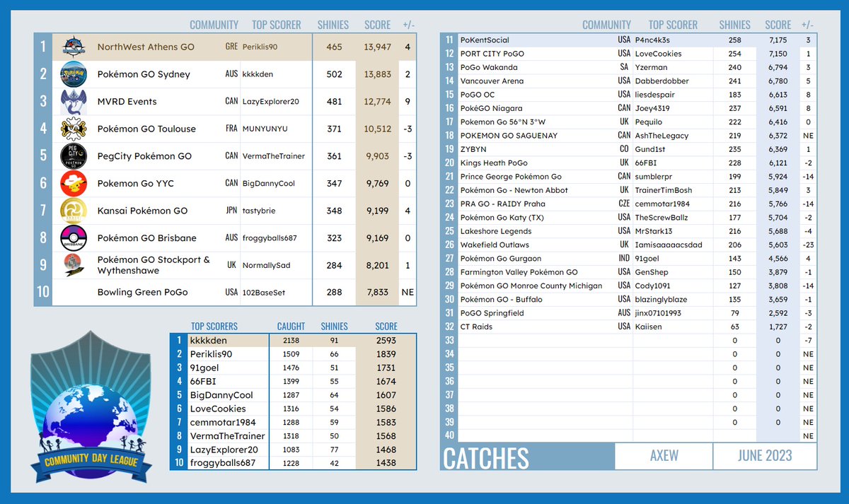Viewport: 849px width, 504px height.
Task: Click the Pokemon Go YYC logo
Action: click(74, 183)
